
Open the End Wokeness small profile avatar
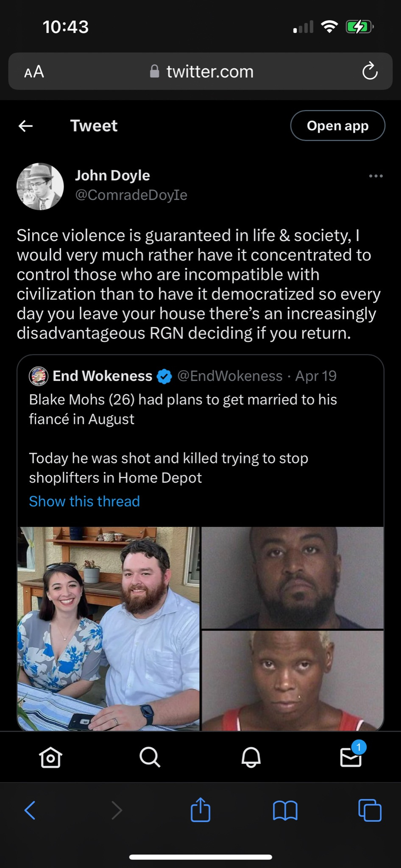[39, 376]
